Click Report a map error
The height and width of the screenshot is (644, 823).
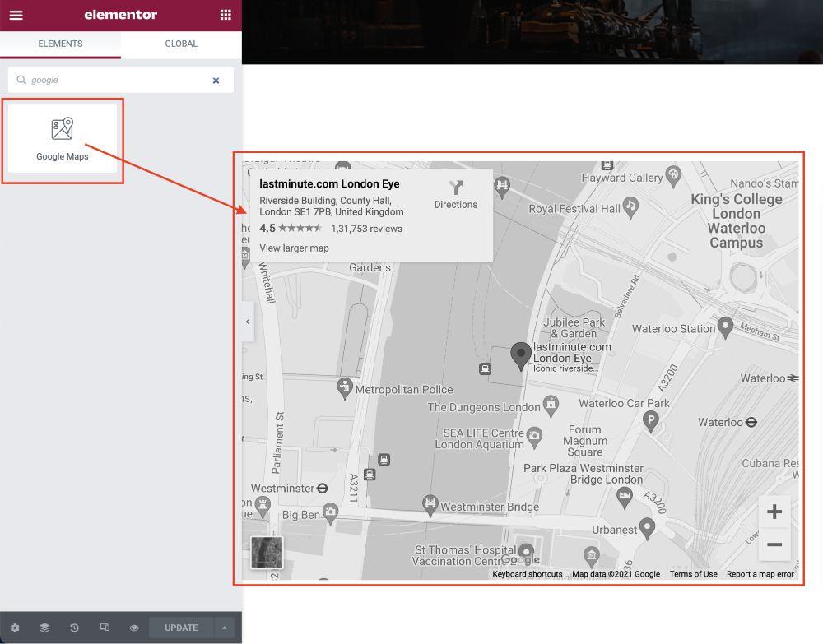click(760, 574)
